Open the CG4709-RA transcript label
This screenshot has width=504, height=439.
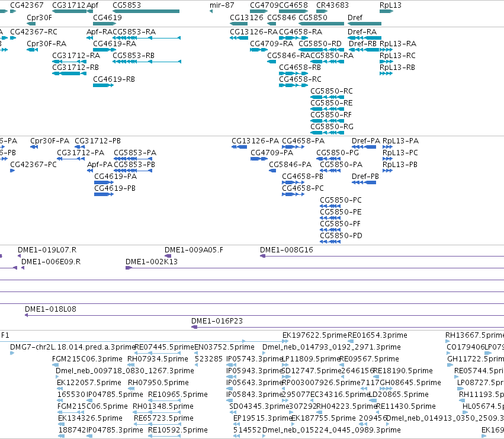(272, 44)
